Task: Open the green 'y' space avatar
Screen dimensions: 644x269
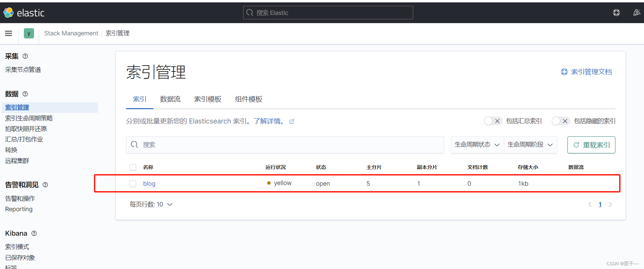Action: click(29, 33)
